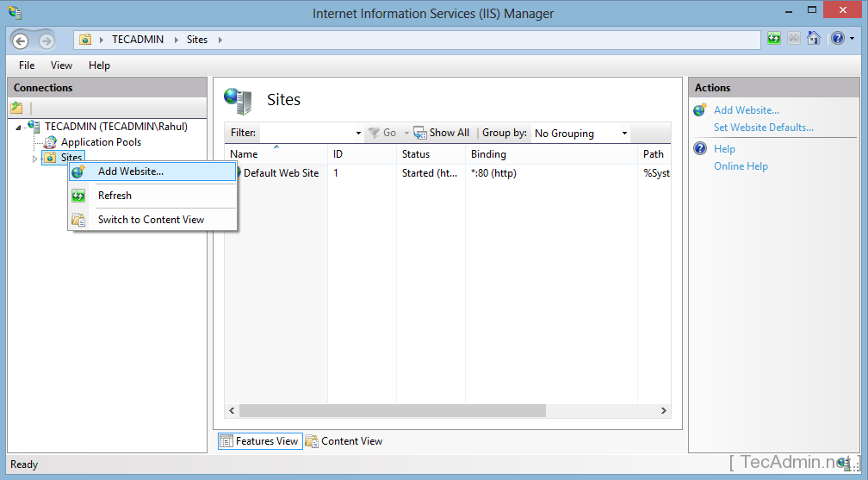This screenshot has width=868, height=480.
Task: Click the refresh page icon in address bar
Action: point(774,39)
